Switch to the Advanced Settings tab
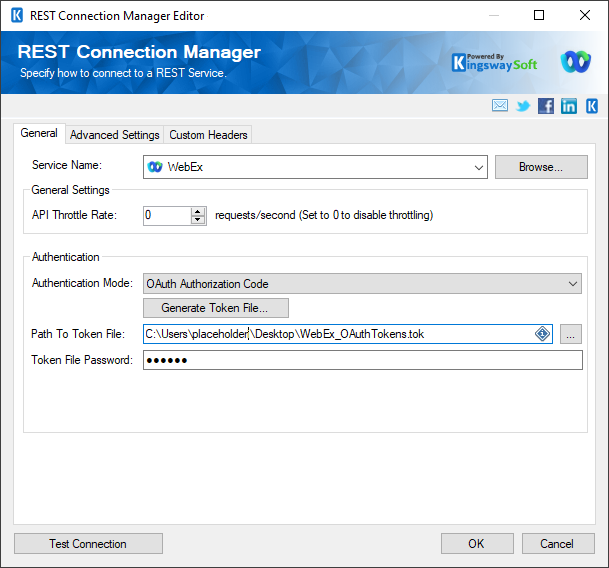 pos(115,135)
